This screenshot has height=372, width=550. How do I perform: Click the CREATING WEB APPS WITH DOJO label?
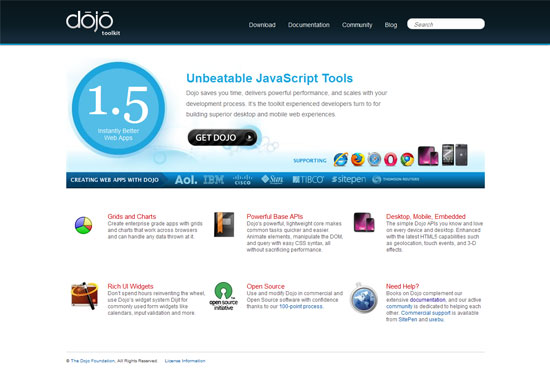(114, 180)
